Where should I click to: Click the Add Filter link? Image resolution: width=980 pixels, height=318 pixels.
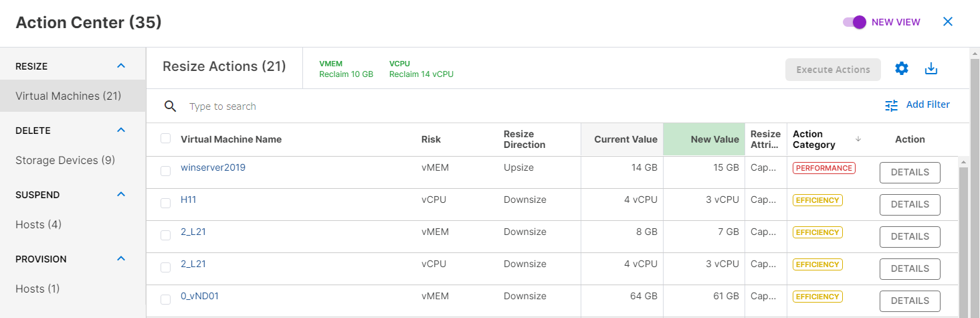(928, 104)
